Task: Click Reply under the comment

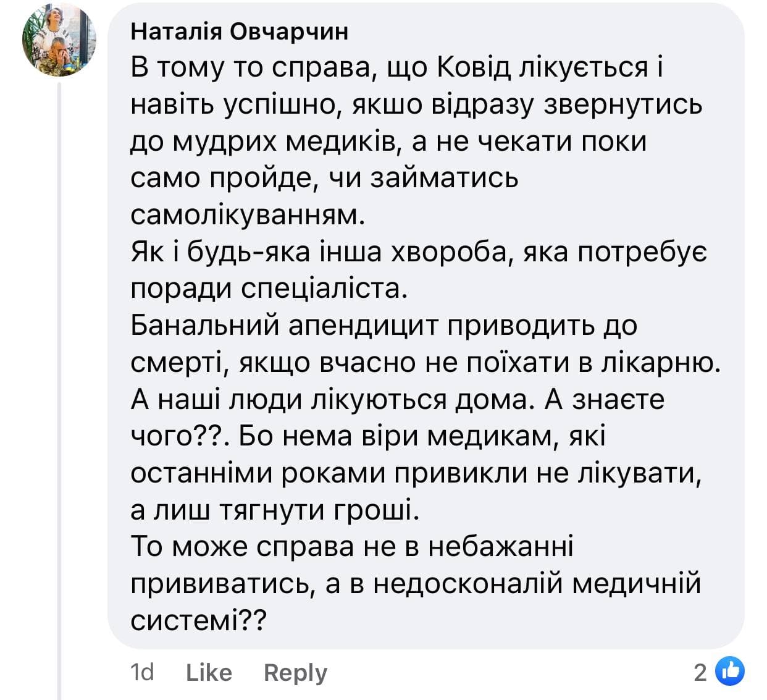Action: pos(295,672)
